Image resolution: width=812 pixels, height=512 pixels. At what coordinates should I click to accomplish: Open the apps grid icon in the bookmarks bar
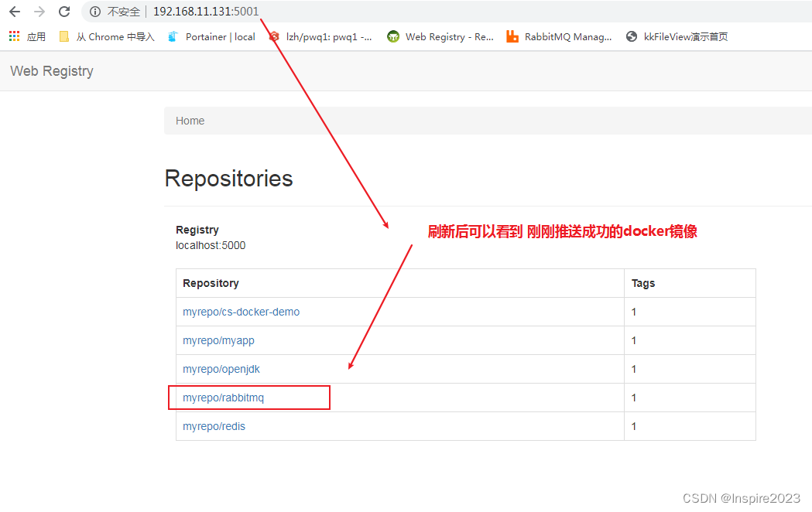tap(14, 36)
